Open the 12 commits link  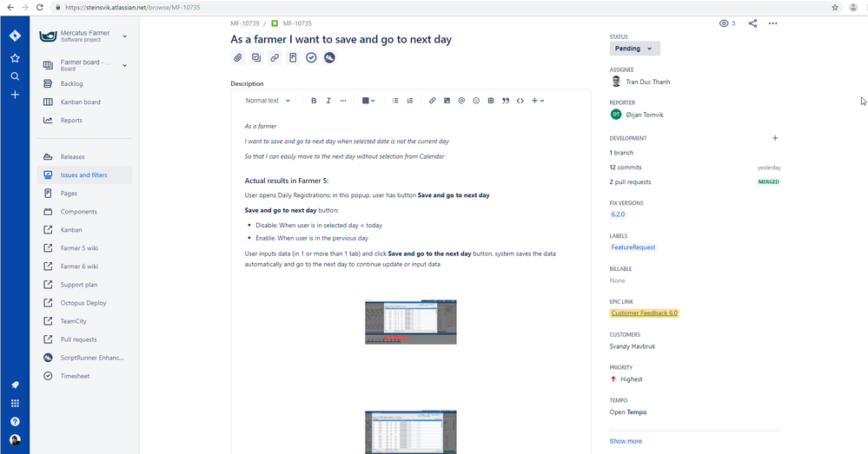click(626, 168)
